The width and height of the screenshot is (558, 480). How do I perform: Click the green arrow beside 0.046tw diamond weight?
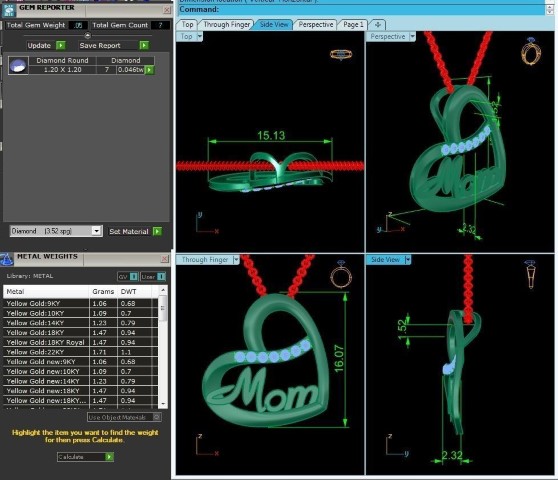tap(149, 70)
